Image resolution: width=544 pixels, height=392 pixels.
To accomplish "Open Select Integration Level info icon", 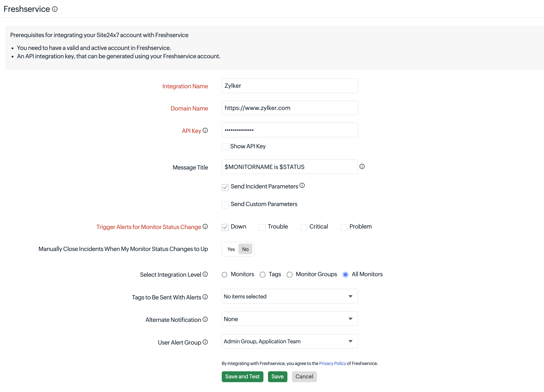I will tap(205, 274).
